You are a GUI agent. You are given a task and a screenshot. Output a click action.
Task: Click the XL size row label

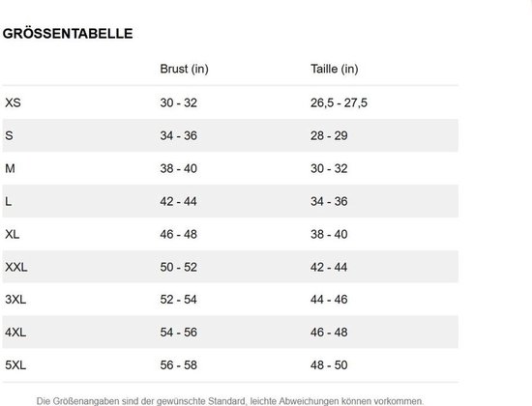click(13, 234)
